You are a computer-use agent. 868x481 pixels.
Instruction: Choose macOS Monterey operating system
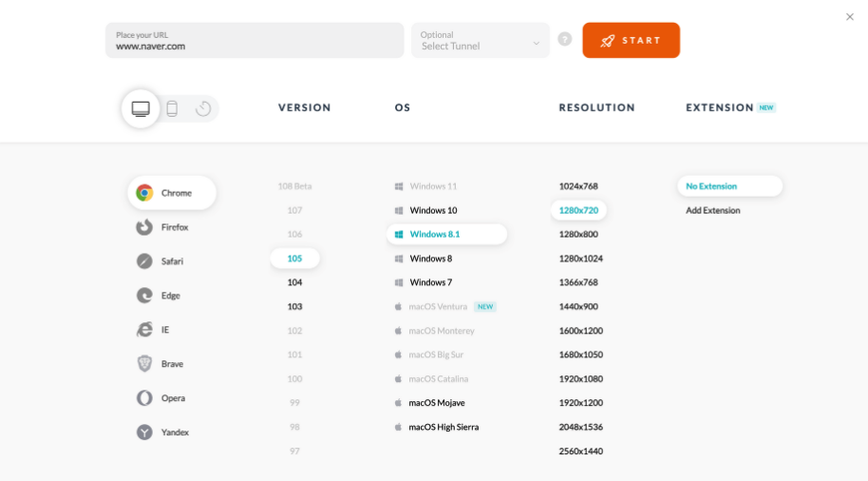point(435,331)
